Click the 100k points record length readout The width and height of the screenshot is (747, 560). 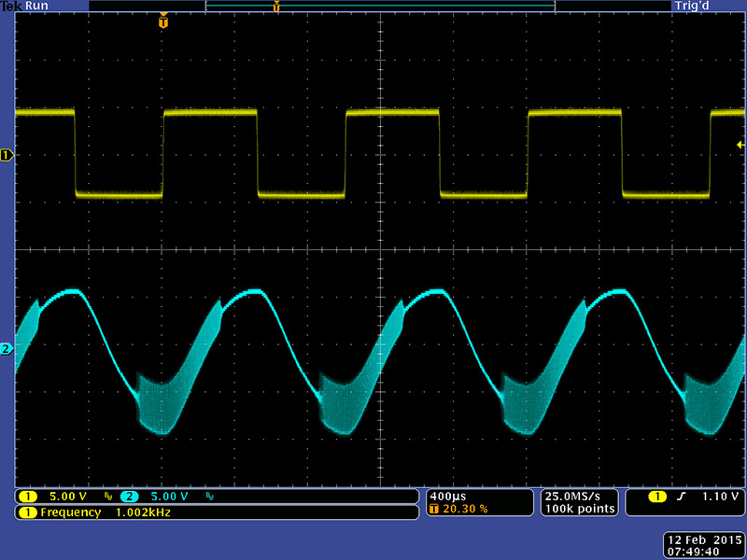coord(581,509)
